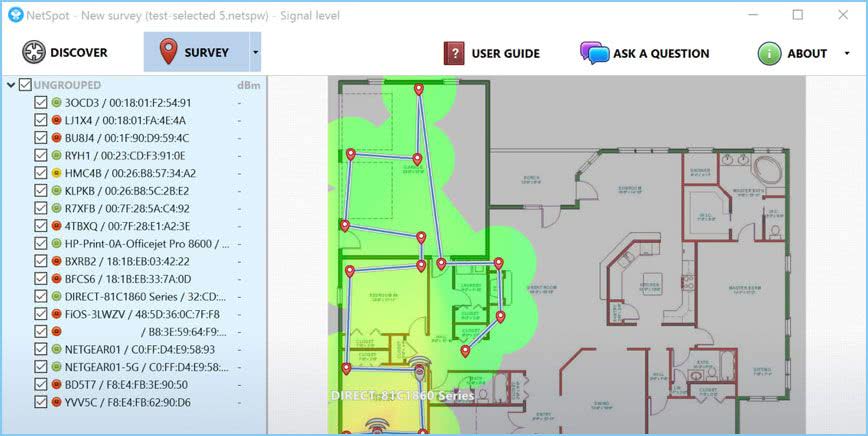
Task: Collapse the UNGROUPED network group
Action: (x=10, y=85)
